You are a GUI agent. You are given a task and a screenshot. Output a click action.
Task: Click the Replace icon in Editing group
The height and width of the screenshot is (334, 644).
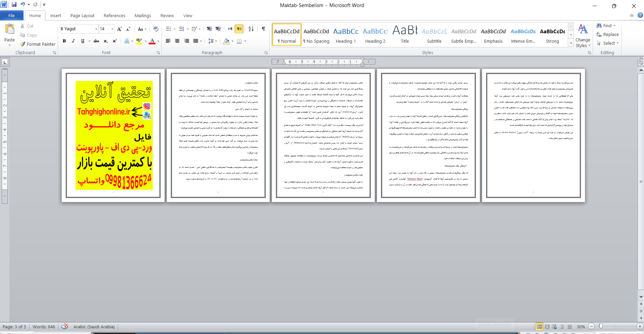[599, 34]
